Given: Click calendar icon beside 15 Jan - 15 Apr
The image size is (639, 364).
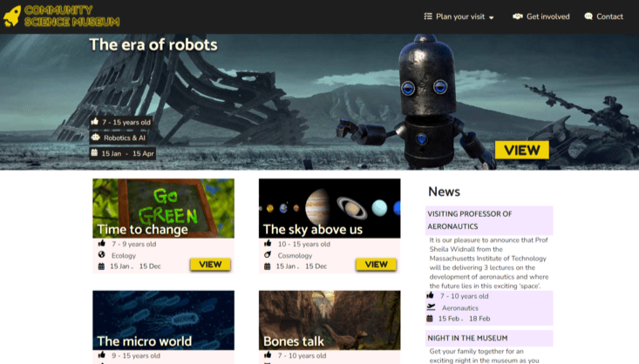Looking at the screenshot, I should (94, 152).
